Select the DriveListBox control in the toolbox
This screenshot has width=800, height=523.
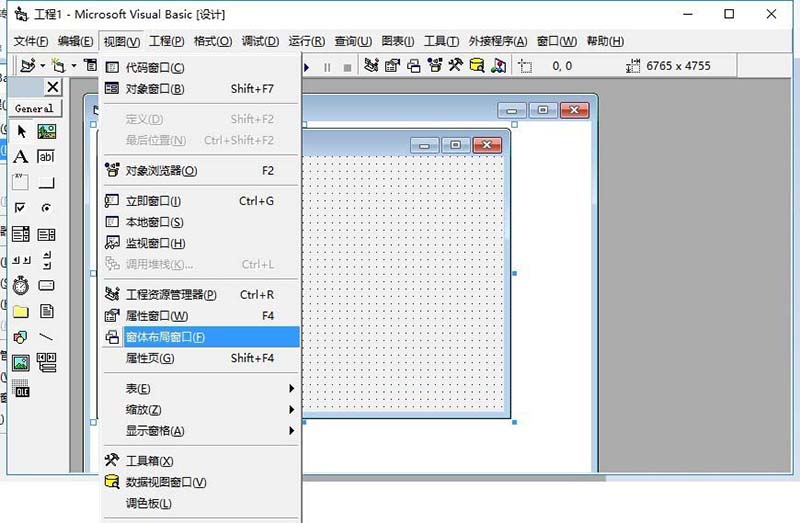tap(46, 286)
